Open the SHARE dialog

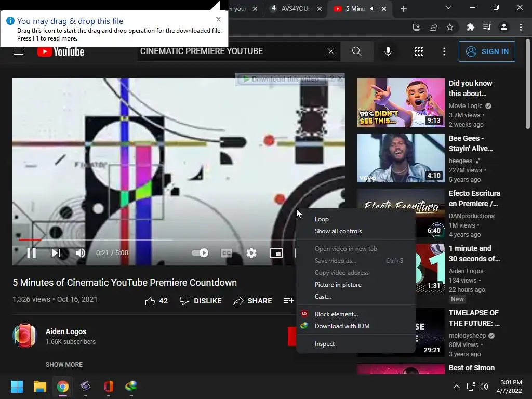click(253, 301)
